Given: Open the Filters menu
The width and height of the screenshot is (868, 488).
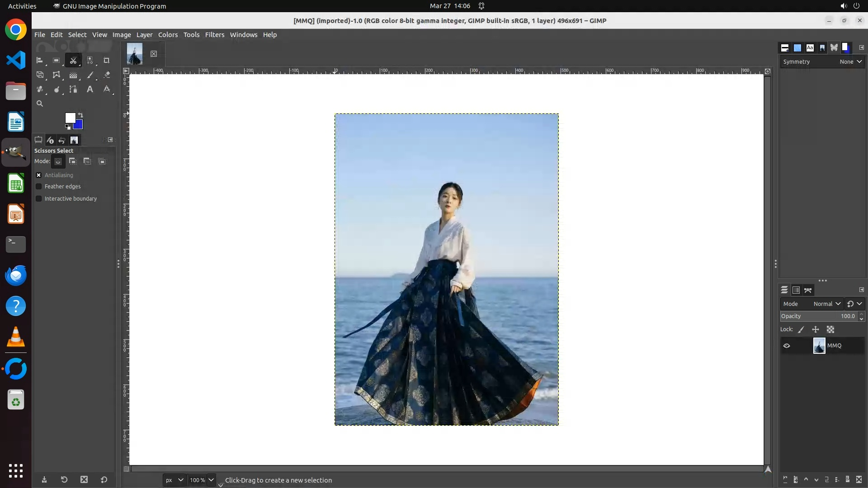Looking at the screenshot, I should [214, 35].
